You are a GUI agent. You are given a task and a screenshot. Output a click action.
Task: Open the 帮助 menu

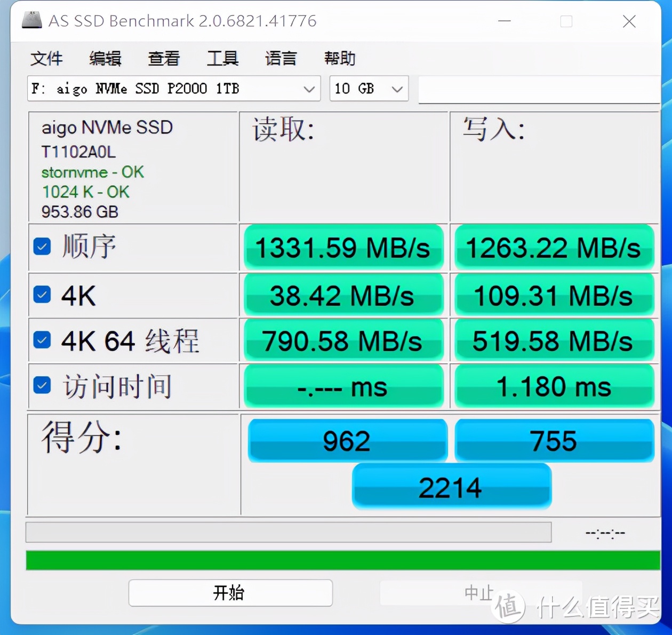click(340, 59)
